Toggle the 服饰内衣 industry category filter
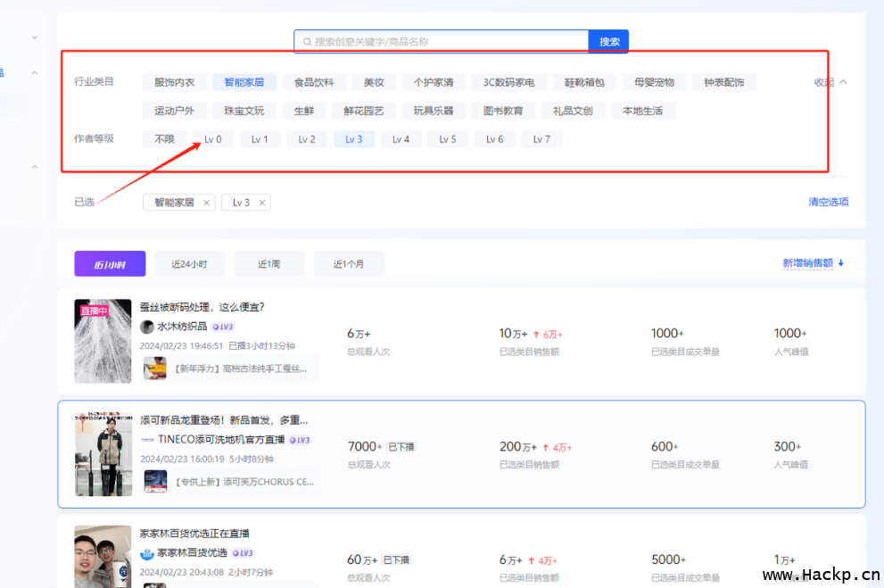This screenshot has height=588, width=884. point(174,82)
